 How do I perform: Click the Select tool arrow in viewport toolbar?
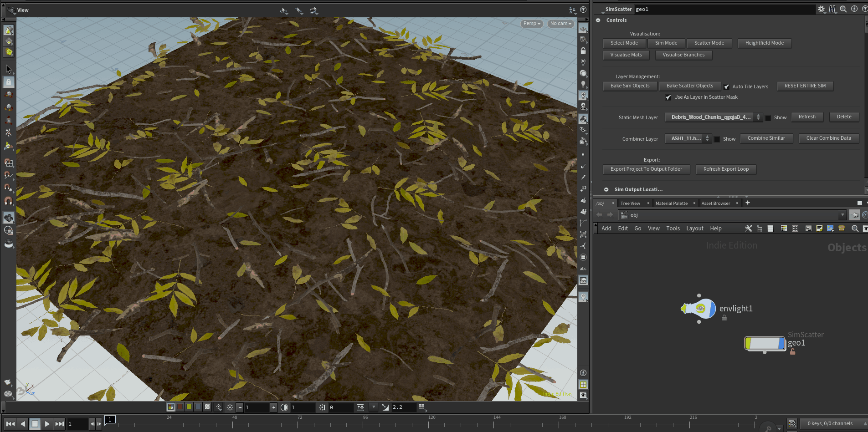click(x=8, y=69)
